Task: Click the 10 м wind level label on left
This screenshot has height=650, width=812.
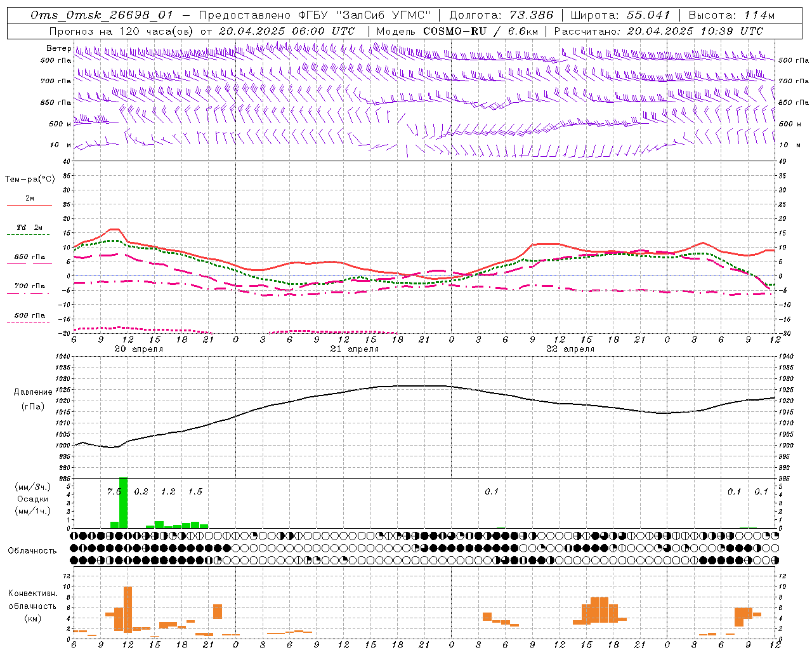Action: 61,145
